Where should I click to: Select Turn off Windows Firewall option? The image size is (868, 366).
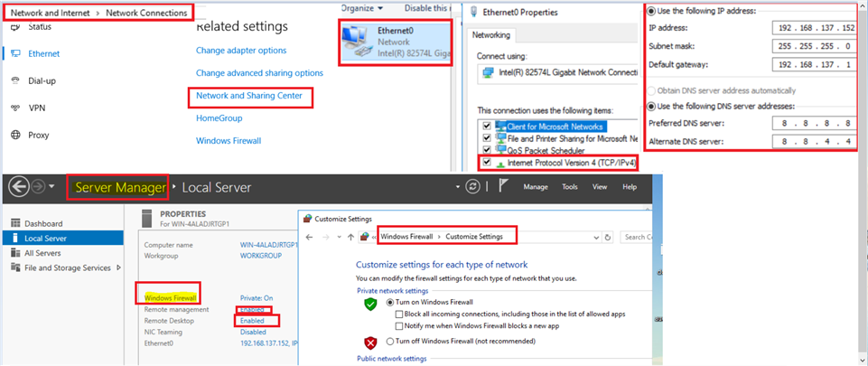390,341
